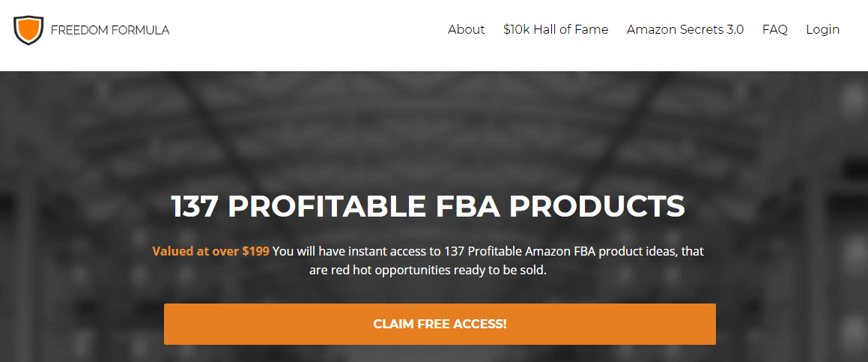The height and width of the screenshot is (362, 868).
Task: Visit the FAQ page
Action: click(775, 30)
